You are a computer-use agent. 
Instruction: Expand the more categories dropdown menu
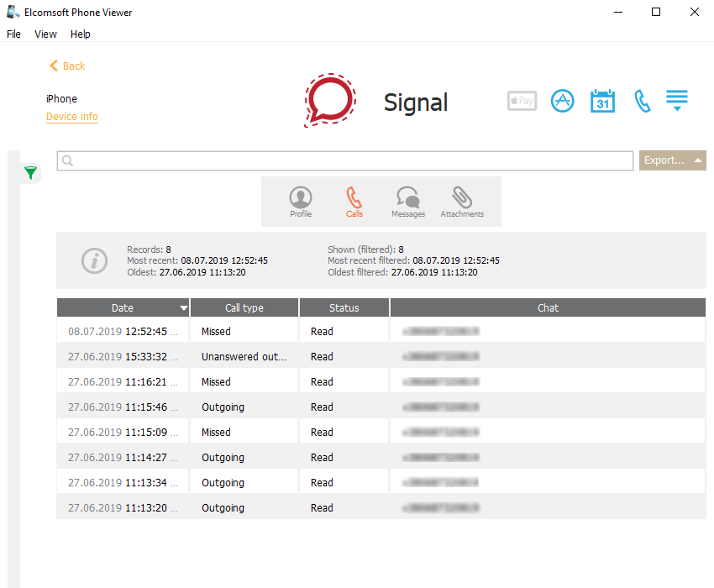[x=677, y=101]
